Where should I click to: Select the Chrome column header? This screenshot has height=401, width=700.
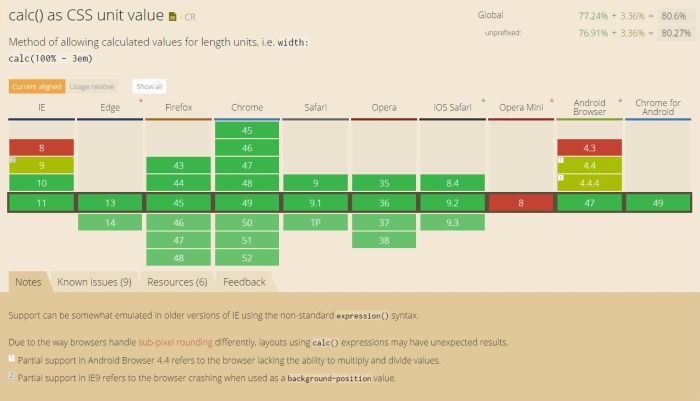(x=247, y=108)
